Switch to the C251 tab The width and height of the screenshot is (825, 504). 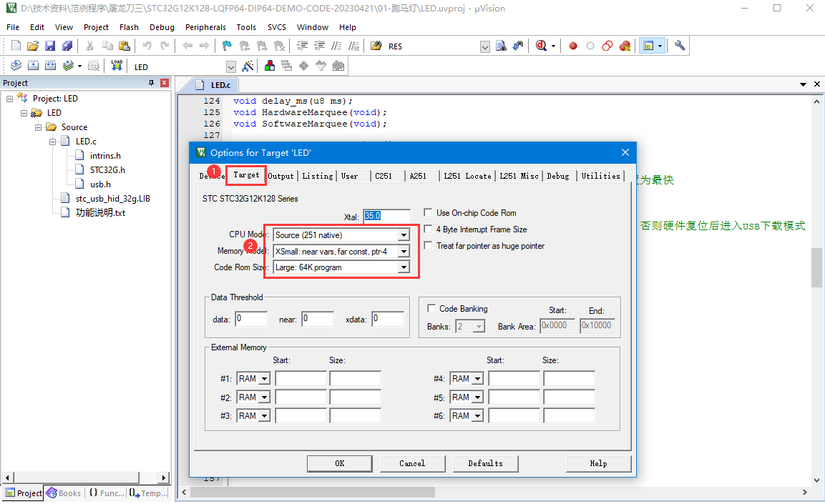(x=384, y=176)
